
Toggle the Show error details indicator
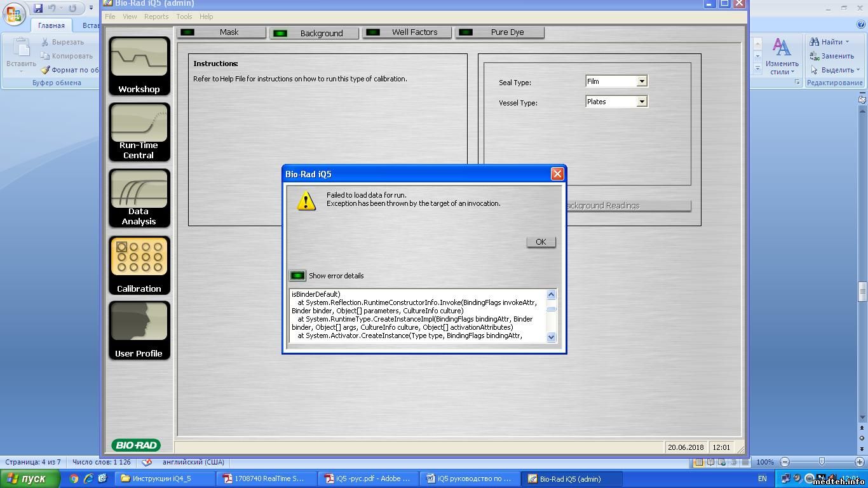click(x=297, y=276)
